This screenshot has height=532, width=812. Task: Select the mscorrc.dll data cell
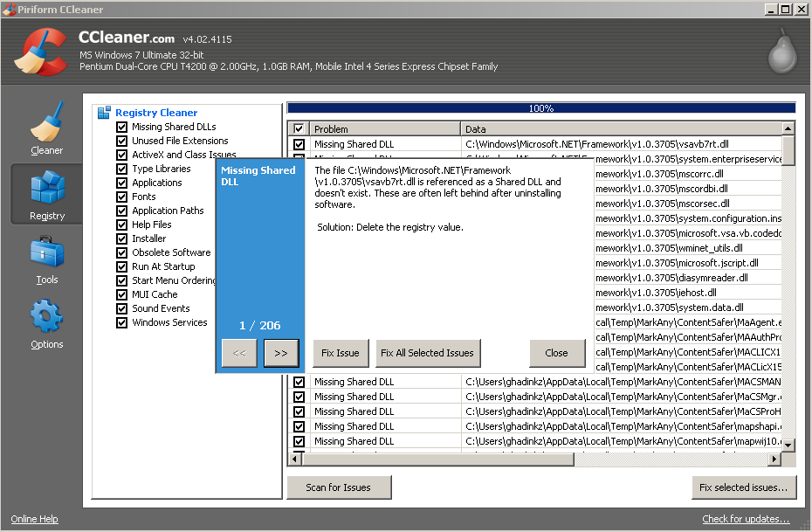(688, 174)
